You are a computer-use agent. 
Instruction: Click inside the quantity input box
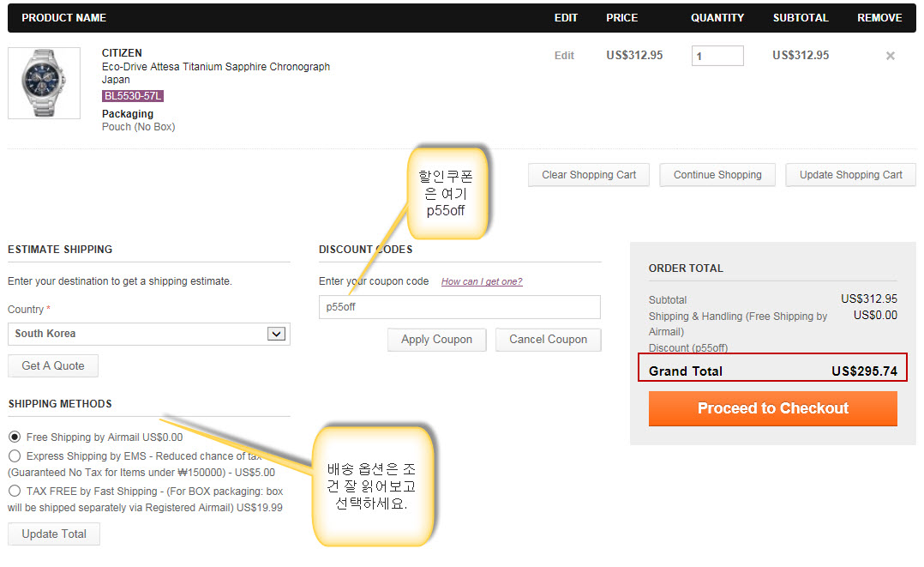click(x=717, y=56)
